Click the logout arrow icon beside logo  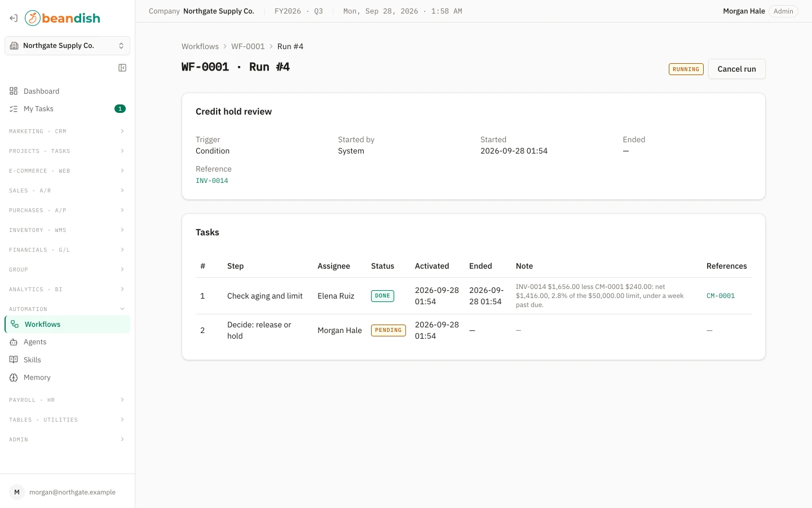pyautogui.click(x=14, y=18)
